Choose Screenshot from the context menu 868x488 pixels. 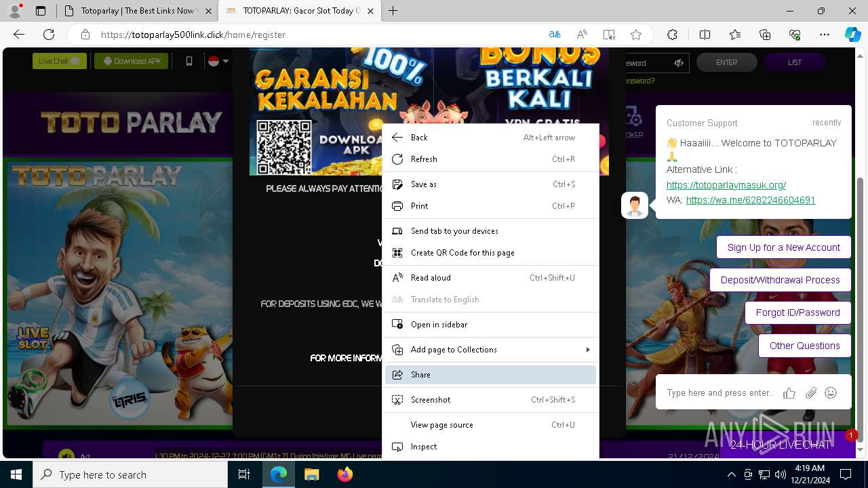click(490, 400)
